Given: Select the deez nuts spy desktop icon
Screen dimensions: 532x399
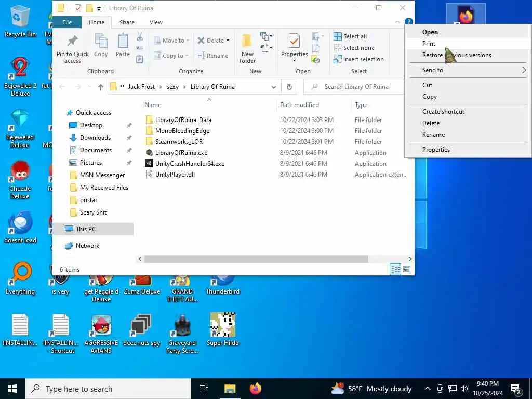Looking at the screenshot, I should (x=141, y=329).
